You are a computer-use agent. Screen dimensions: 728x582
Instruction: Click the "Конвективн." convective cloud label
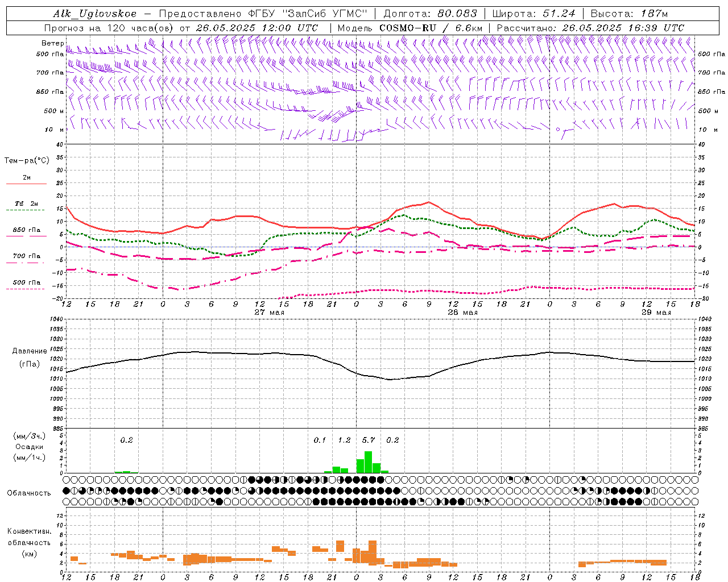click(30, 531)
